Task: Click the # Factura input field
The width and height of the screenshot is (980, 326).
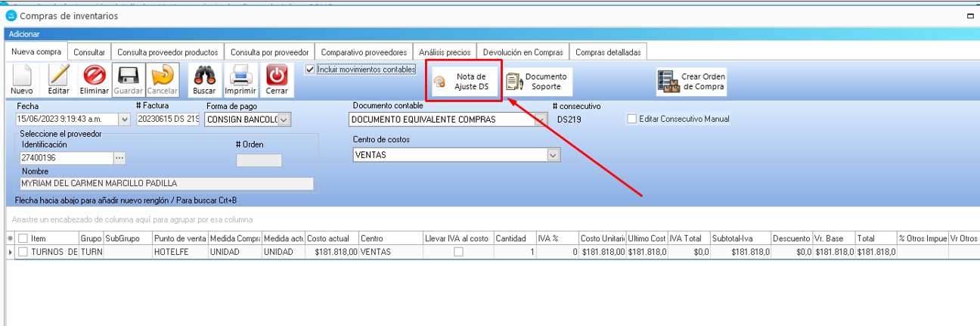Action: (168, 120)
